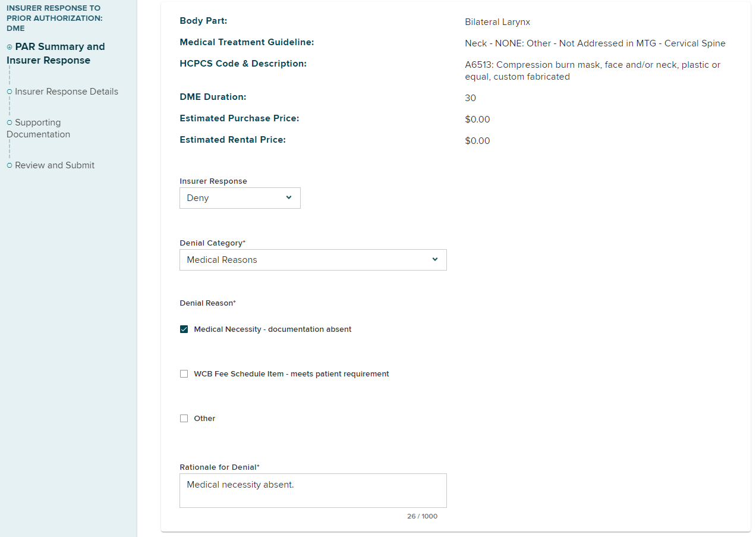This screenshot has height=537, width=756.
Task: Click the Insurer Response chevron arrow
Action: point(289,198)
